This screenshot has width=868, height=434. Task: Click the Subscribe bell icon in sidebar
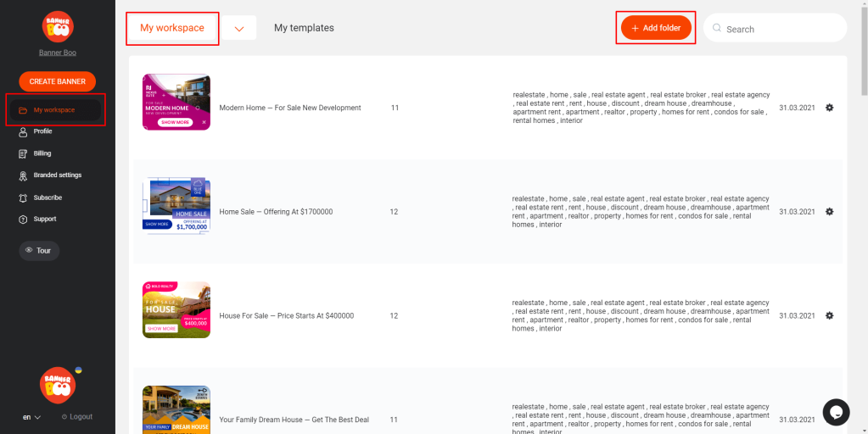[23, 198]
